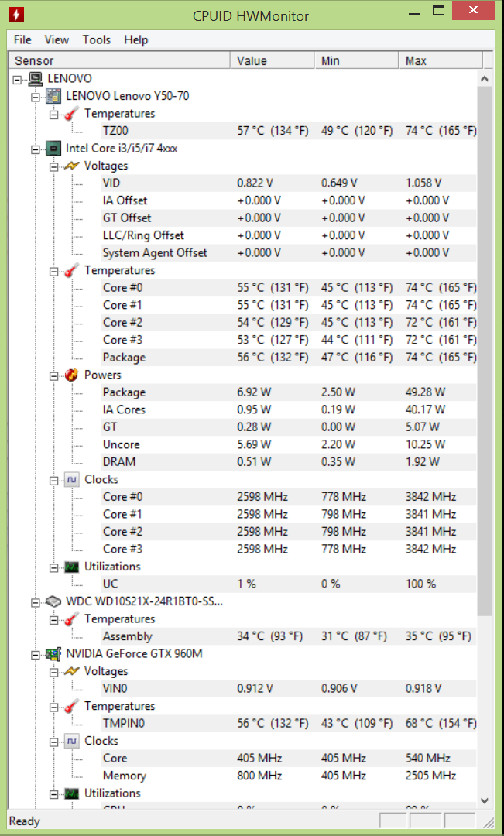Click the NVIDIA Voltages lightning icon
Viewport: 504px width, 836px height.
[71, 671]
